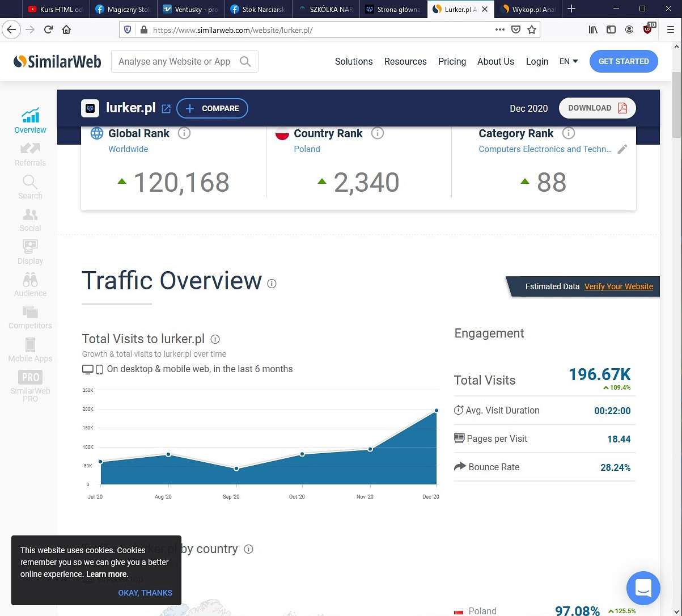Switch to the Strona główna tab

(393, 9)
